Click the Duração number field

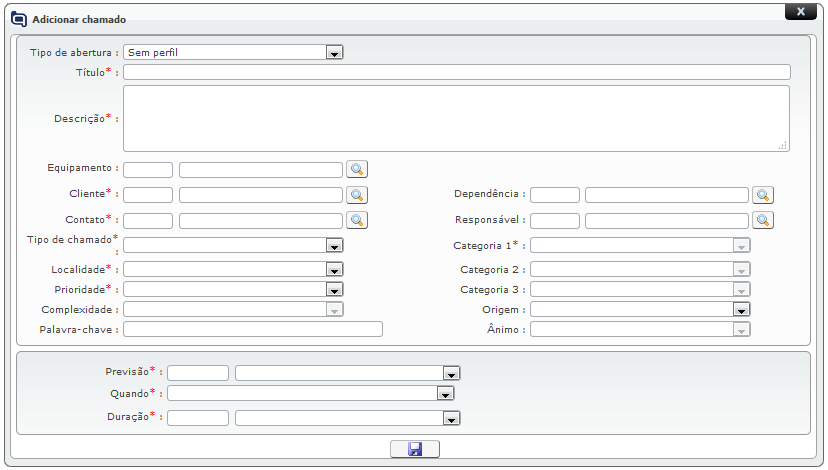(x=198, y=418)
